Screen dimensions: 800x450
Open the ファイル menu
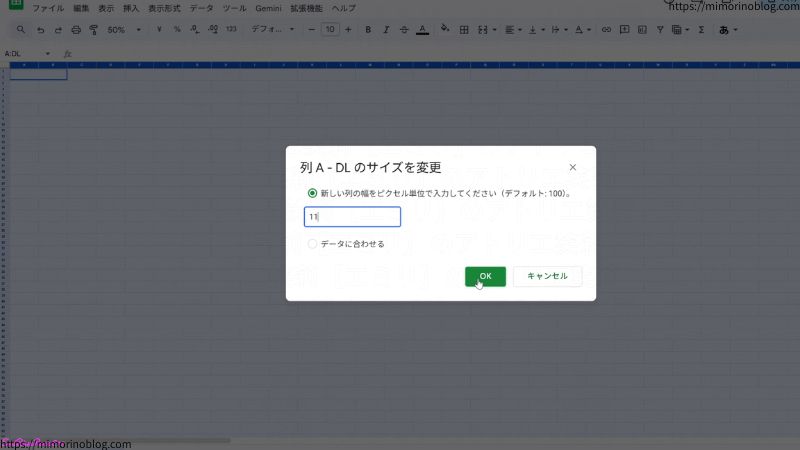click(x=48, y=8)
